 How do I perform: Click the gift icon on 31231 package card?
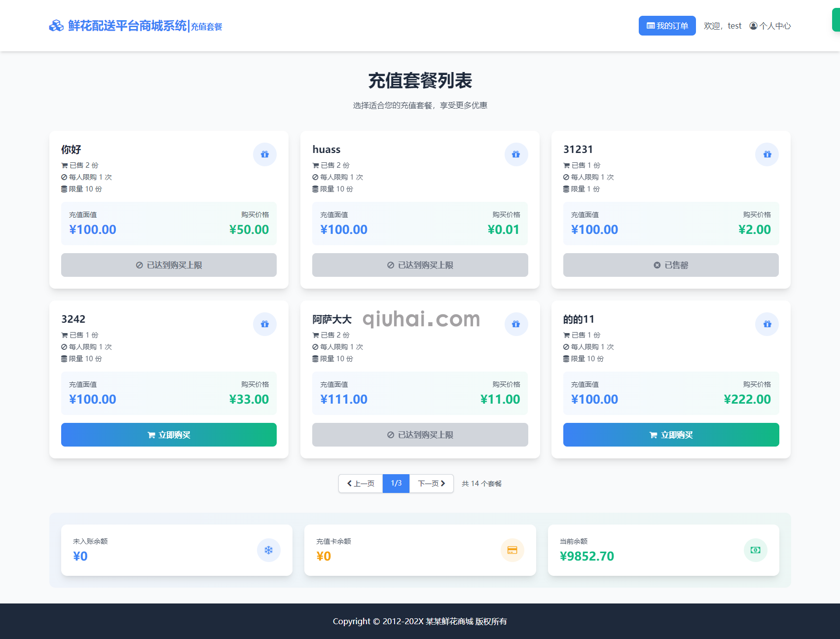point(767,154)
